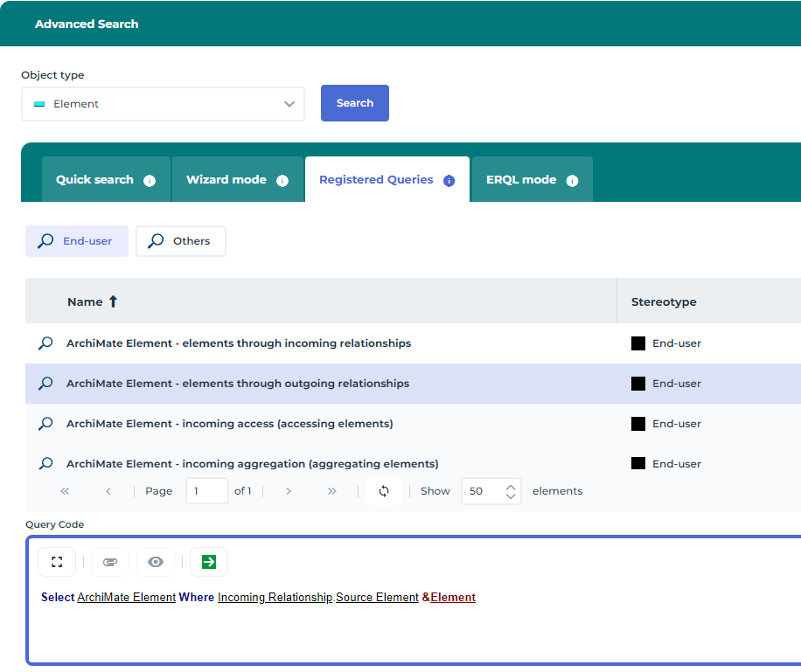Viewport: 801px width, 672px height.
Task: Click info icon beside Wizard mode tab
Action: coord(282,181)
